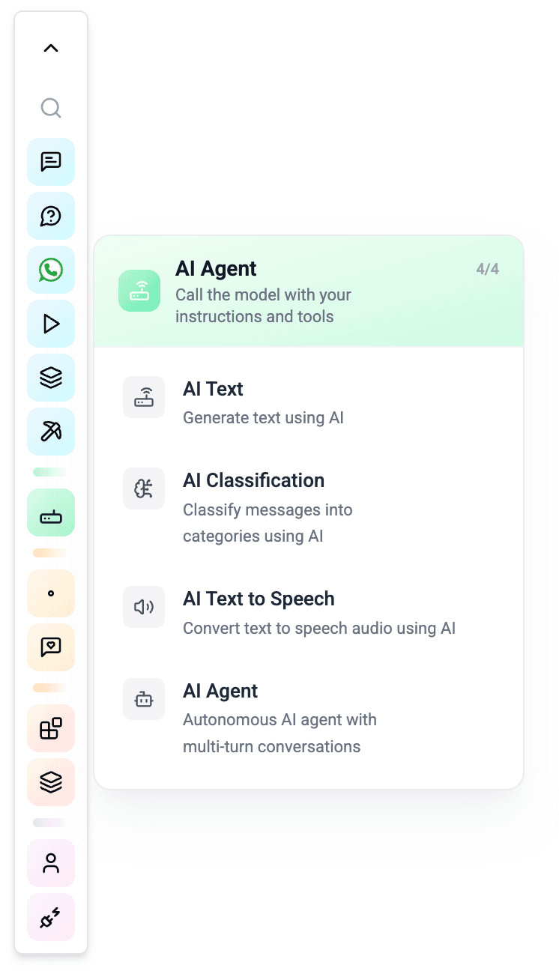This screenshot has height=980, width=559.
Task: Click the play triangle icon
Action: tap(51, 324)
